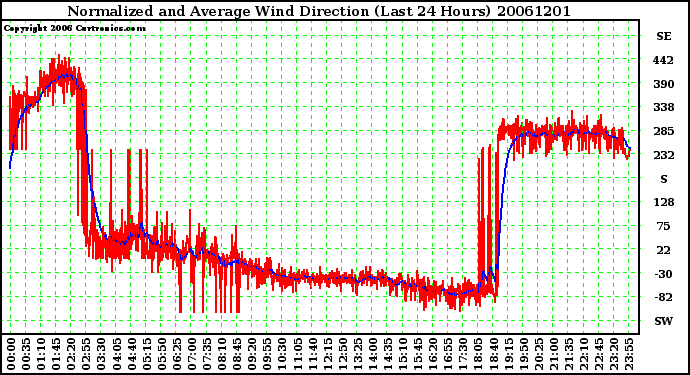690x375 pixels.
Task: Click the 22:10 time label
Action: click(x=583, y=354)
